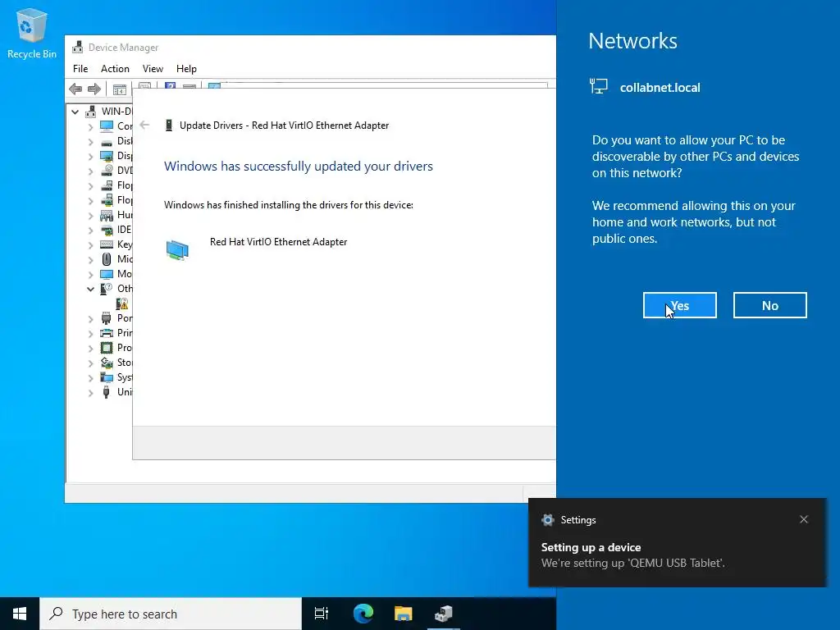Select the DVD/CD-ROM drives category icon

107,171
